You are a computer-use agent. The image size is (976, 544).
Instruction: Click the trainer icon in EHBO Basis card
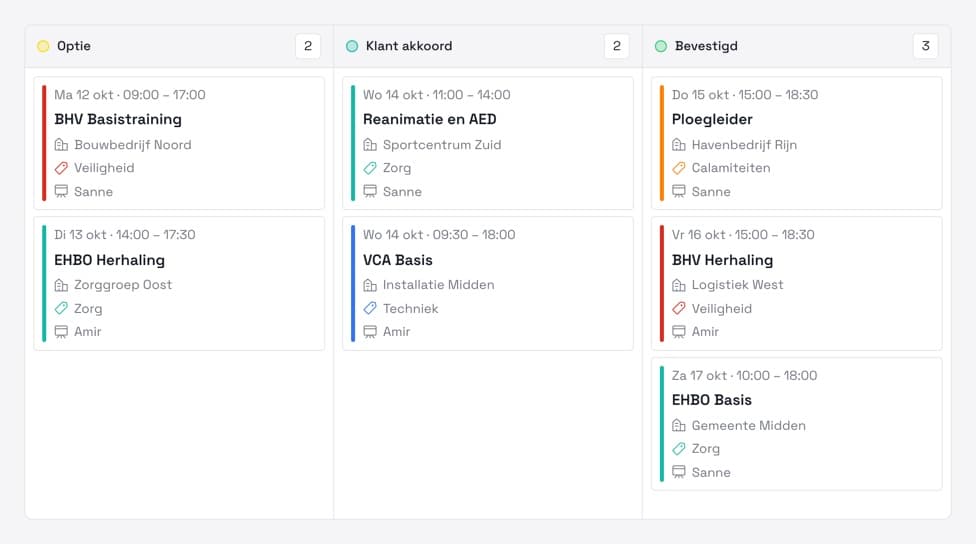(x=678, y=472)
